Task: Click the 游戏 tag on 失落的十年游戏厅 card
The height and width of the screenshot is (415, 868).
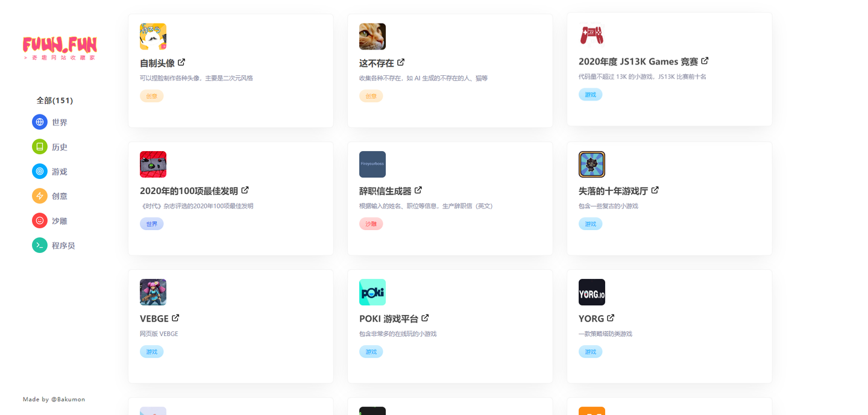Action: [x=591, y=223]
